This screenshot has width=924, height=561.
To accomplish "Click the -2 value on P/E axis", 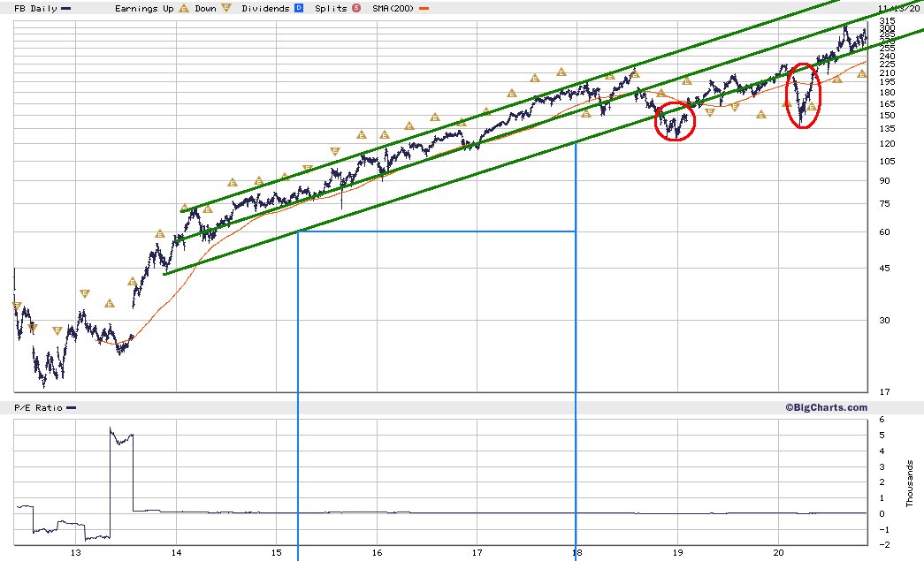I will click(884, 544).
